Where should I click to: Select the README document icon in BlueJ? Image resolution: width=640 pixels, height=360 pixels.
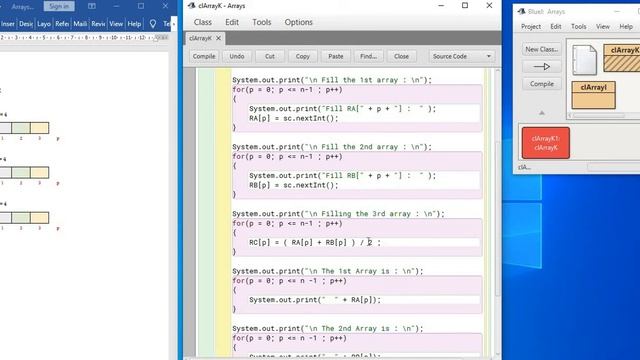coord(584,60)
